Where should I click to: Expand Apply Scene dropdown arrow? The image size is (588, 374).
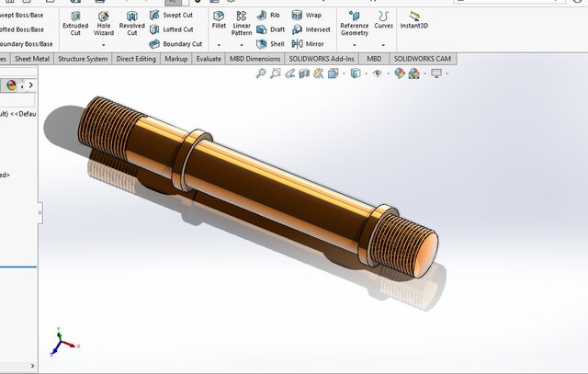click(424, 74)
